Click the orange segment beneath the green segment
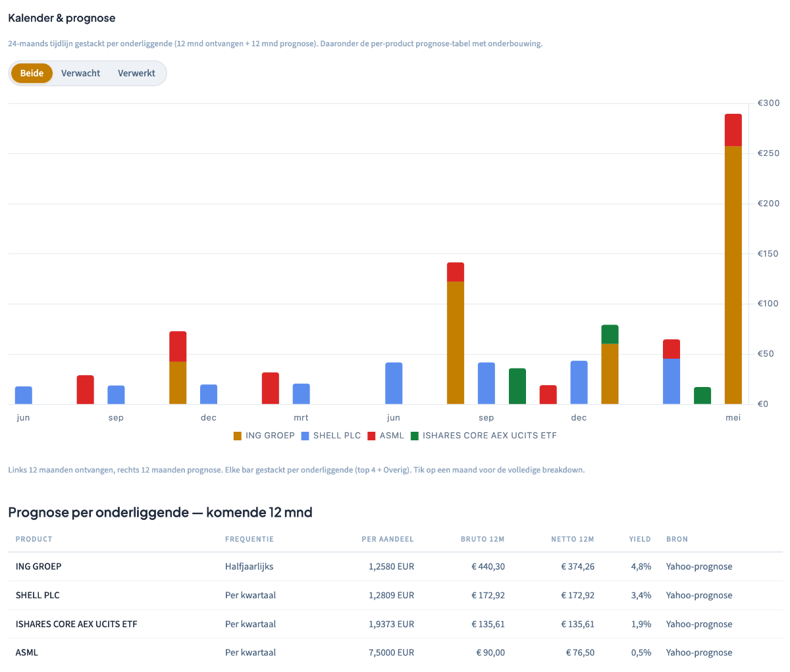The image size is (790, 672). tap(610, 374)
